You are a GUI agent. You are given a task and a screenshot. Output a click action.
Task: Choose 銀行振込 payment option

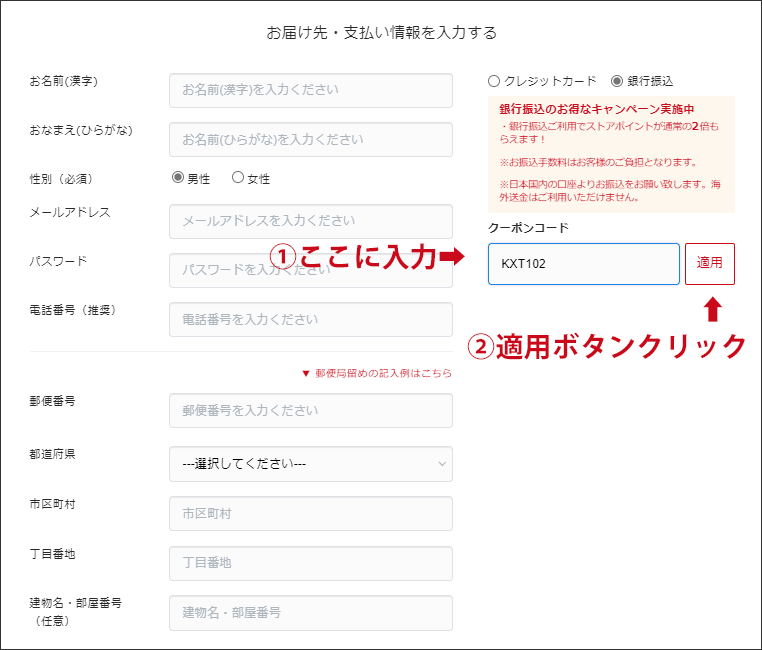point(617,81)
